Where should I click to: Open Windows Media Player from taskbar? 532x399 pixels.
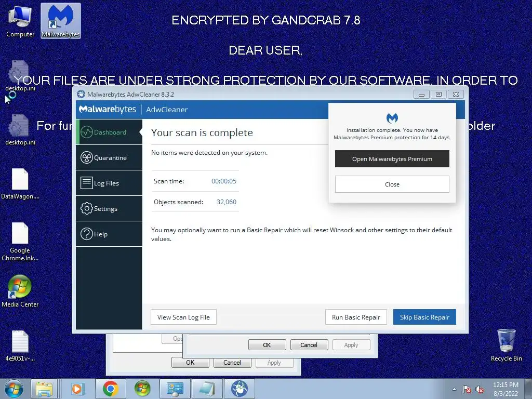click(77, 389)
